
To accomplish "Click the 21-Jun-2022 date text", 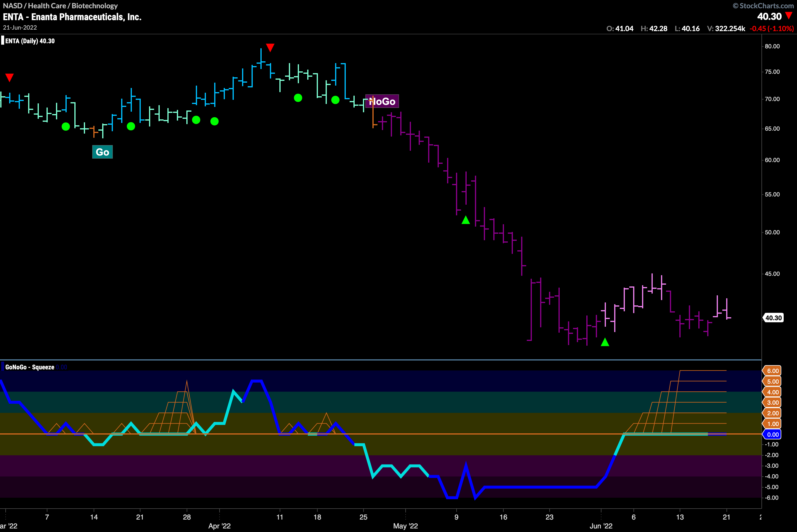I will [20, 28].
